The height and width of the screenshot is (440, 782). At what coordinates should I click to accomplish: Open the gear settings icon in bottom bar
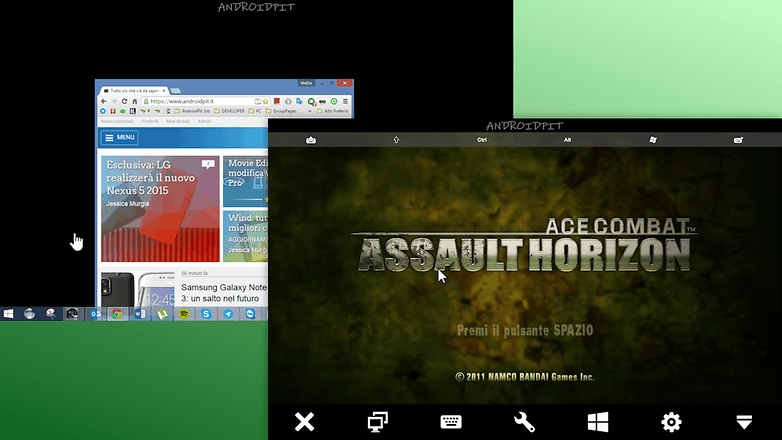point(671,422)
